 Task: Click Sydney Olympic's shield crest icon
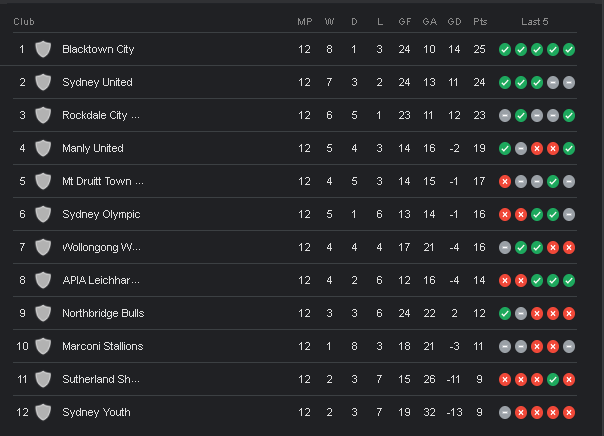click(x=43, y=214)
